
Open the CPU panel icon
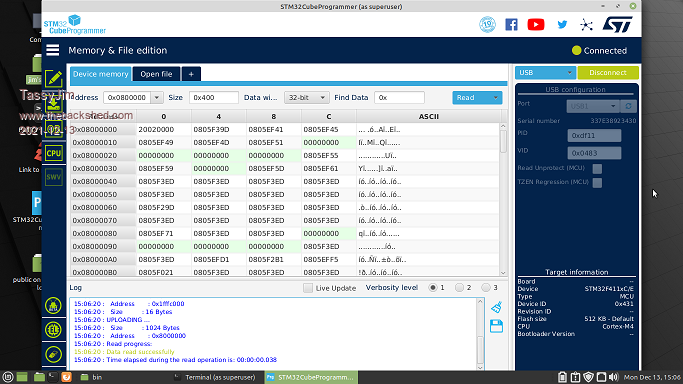click(54, 153)
